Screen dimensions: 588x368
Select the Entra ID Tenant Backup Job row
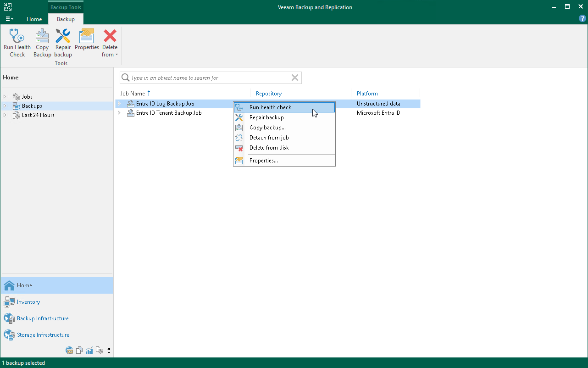pyautogui.click(x=169, y=113)
